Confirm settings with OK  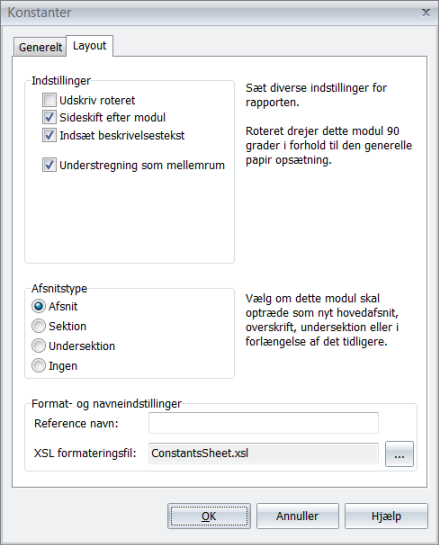click(209, 516)
